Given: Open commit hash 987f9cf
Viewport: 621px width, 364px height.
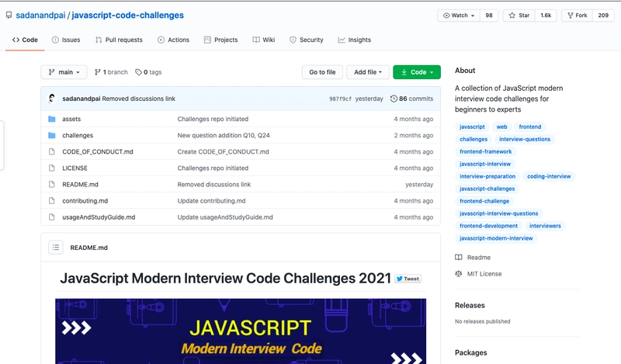Looking at the screenshot, I should point(340,99).
